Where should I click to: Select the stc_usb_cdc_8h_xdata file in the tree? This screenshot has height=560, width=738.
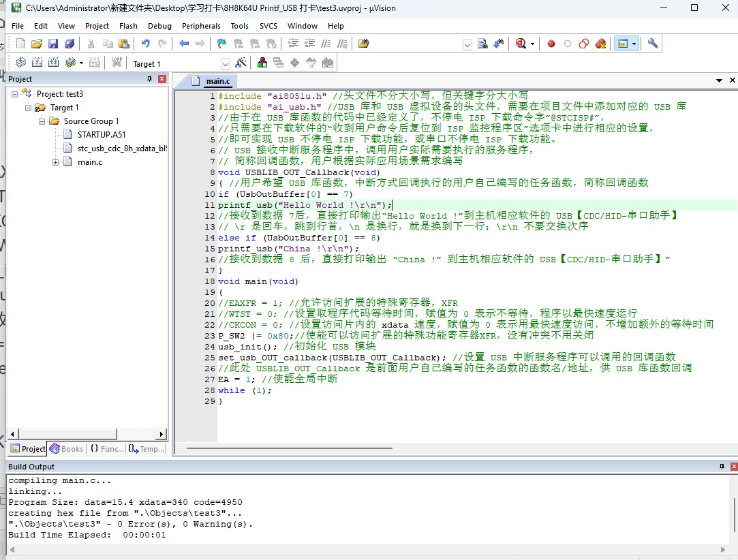pos(122,149)
